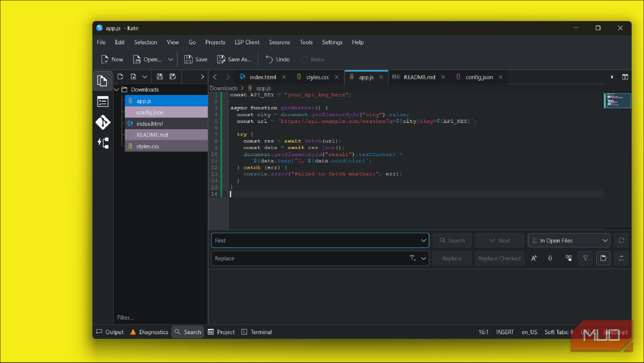Close the styles.css tab
Image resolution: width=644 pixels, height=363 pixels.
[x=337, y=77]
